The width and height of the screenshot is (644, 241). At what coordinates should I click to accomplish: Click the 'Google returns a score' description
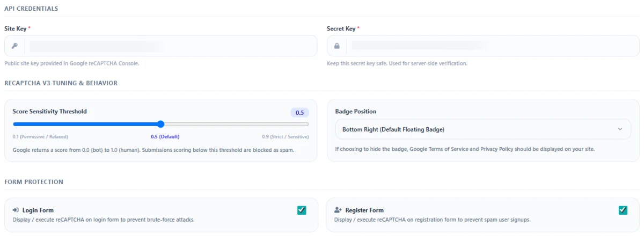click(x=153, y=150)
